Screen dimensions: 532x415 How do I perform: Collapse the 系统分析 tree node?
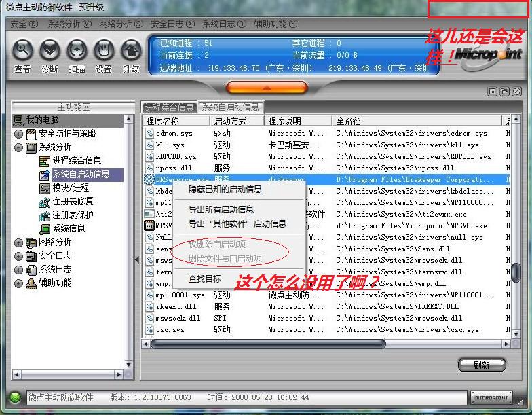pos(19,147)
